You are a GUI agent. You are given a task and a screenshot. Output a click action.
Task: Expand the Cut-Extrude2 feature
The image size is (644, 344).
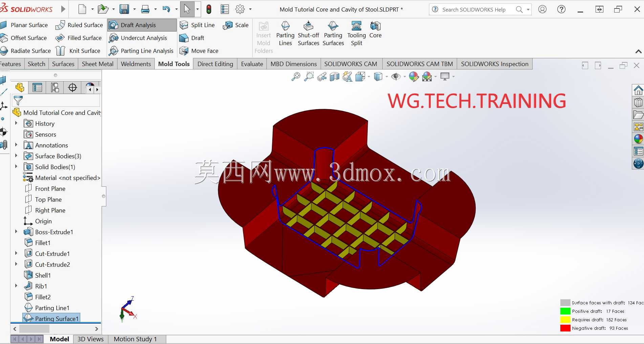tap(16, 264)
